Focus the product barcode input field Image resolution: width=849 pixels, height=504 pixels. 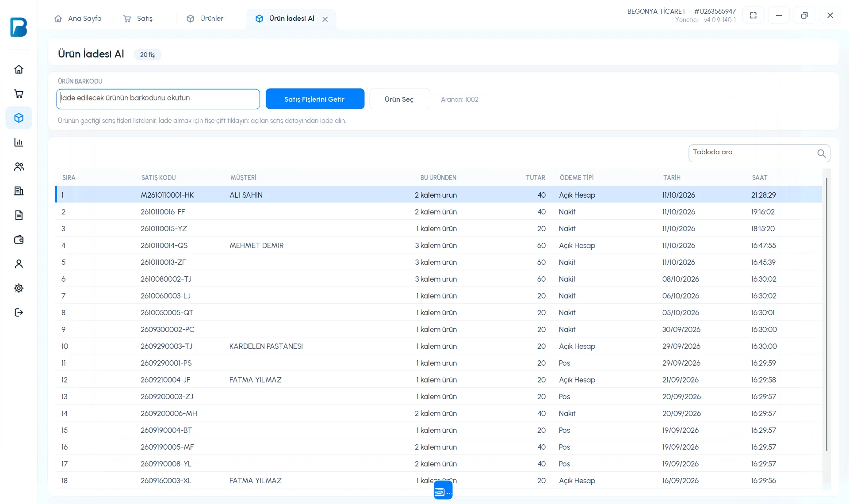158,99
